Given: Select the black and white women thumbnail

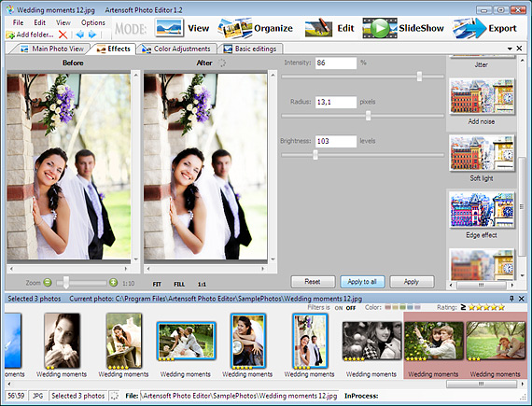Looking at the screenshot, I should 371,341.
